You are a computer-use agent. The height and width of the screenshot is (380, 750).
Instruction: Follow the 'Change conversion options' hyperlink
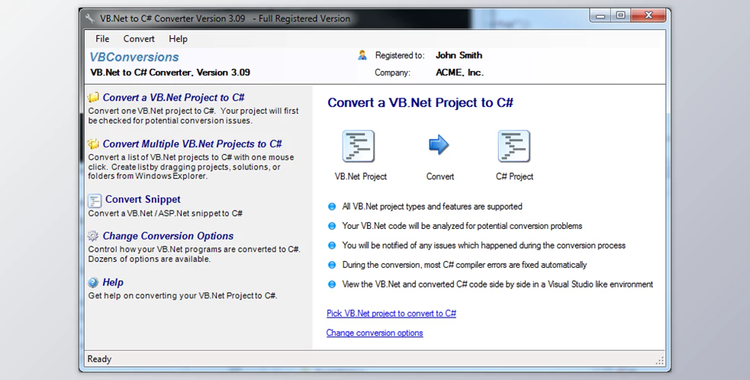(x=375, y=333)
